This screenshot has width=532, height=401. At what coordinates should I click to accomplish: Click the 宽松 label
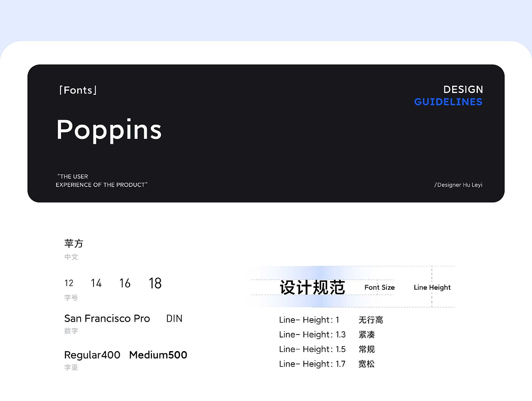367,364
